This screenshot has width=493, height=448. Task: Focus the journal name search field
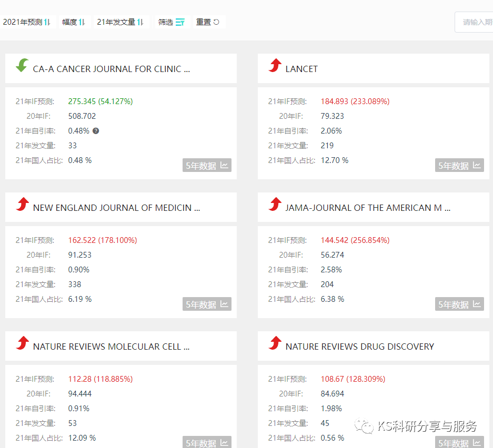click(474, 22)
